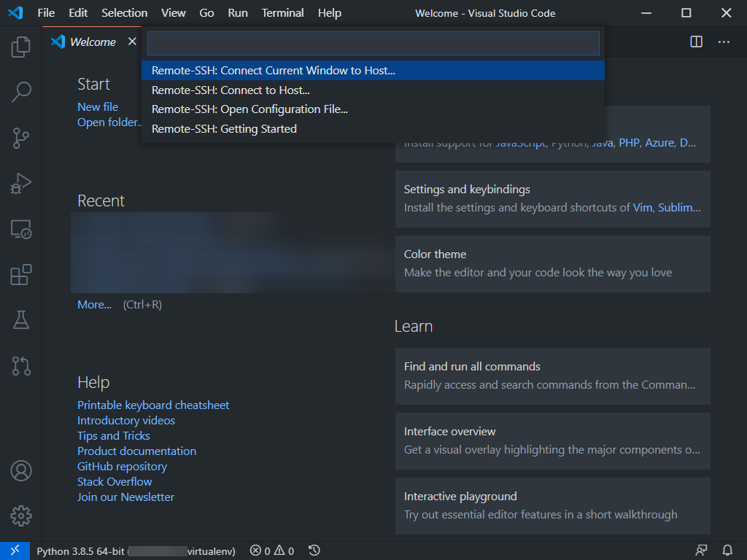Choose Remote-SSH: Getting Started
This screenshot has width=747, height=560.
click(x=373, y=129)
